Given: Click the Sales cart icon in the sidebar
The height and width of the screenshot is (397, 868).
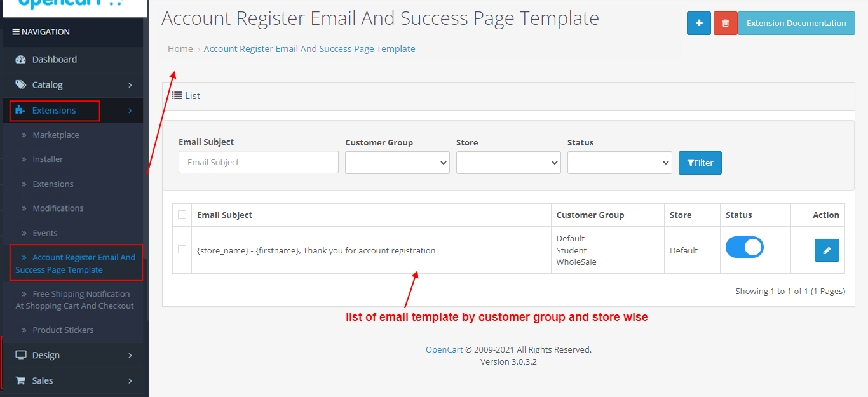Looking at the screenshot, I should [20, 380].
